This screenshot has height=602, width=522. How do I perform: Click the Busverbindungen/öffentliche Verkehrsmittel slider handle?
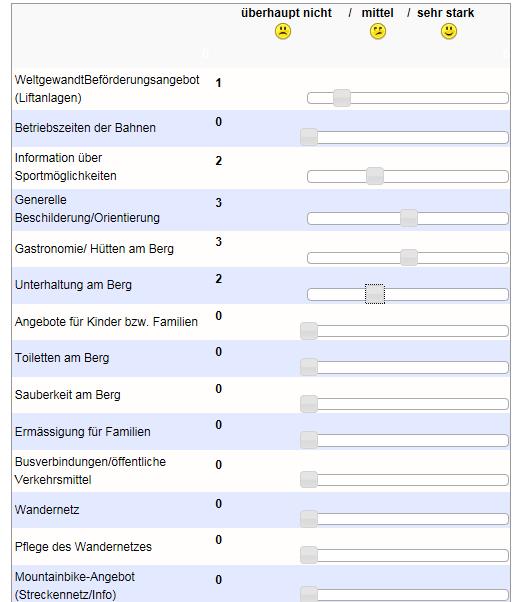pos(309,480)
